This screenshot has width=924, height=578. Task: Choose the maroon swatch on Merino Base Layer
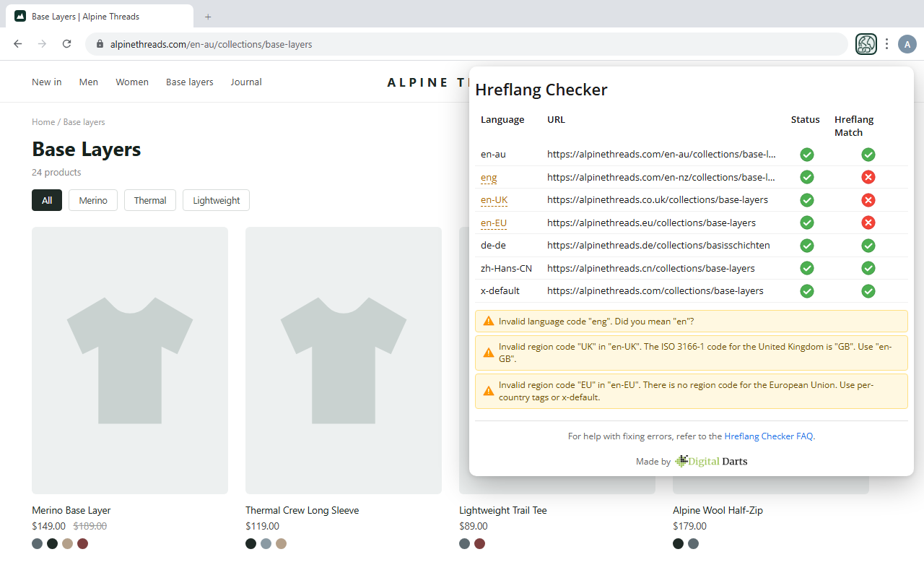82,543
